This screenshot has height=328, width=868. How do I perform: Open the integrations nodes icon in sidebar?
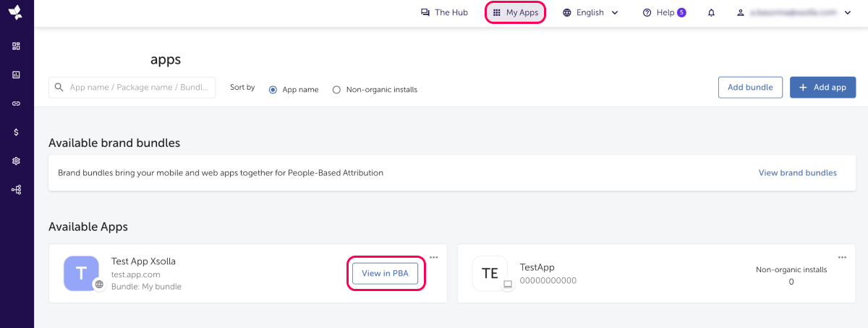[x=16, y=190]
